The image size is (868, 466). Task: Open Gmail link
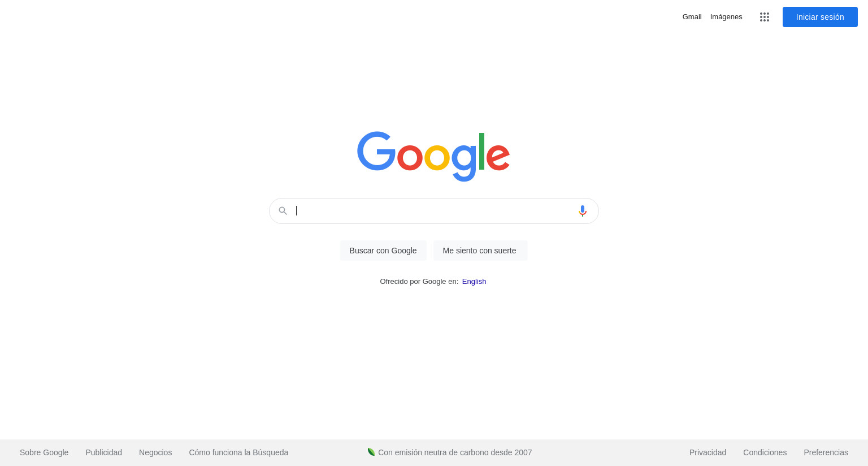tap(692, 17)
